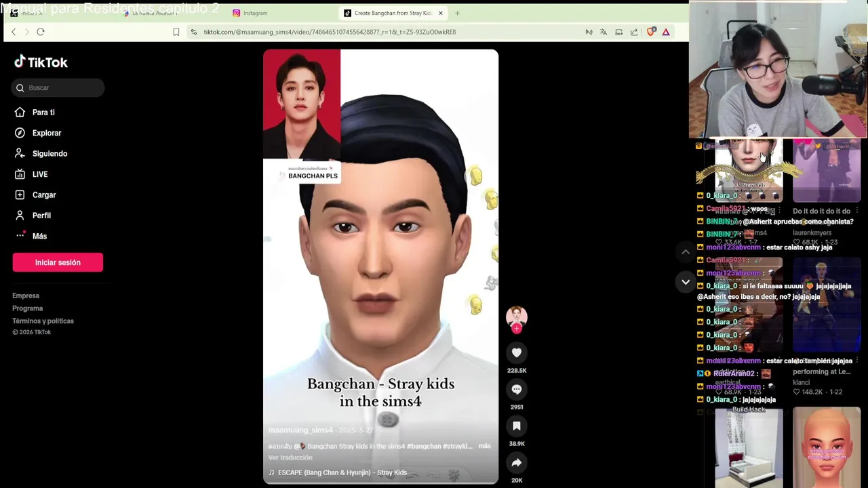The image size is (868, 488).
Task: Reload the TikTok page
Action: click(41, 32)
